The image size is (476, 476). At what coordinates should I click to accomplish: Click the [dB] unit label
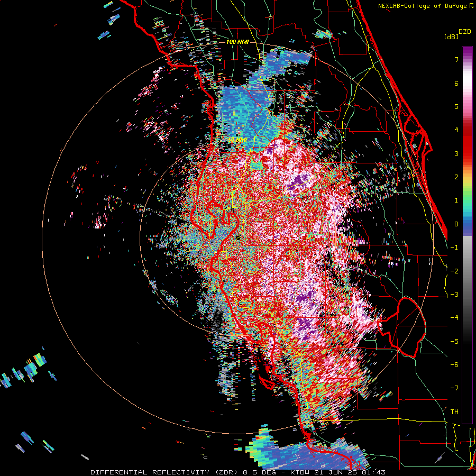tap(452, 36)
